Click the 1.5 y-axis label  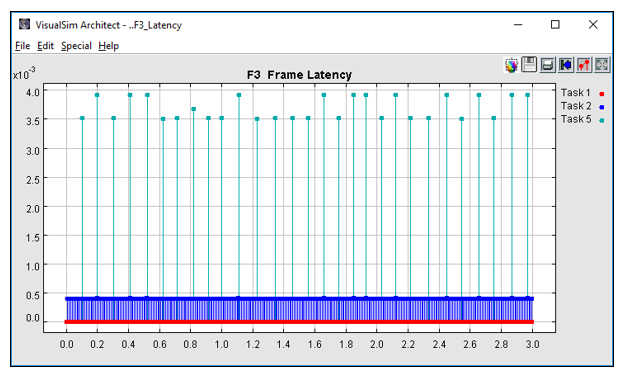coord(33,238)
